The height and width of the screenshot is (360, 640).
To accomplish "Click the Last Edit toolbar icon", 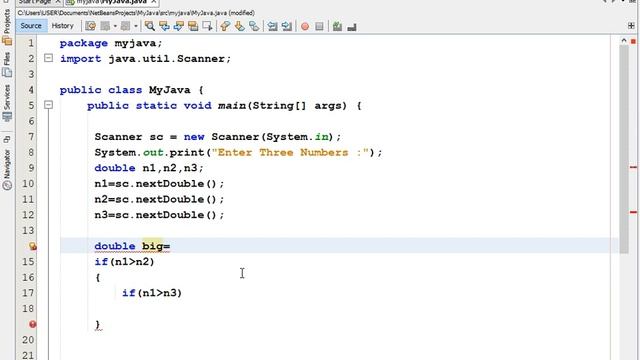I will pos(91,27).
